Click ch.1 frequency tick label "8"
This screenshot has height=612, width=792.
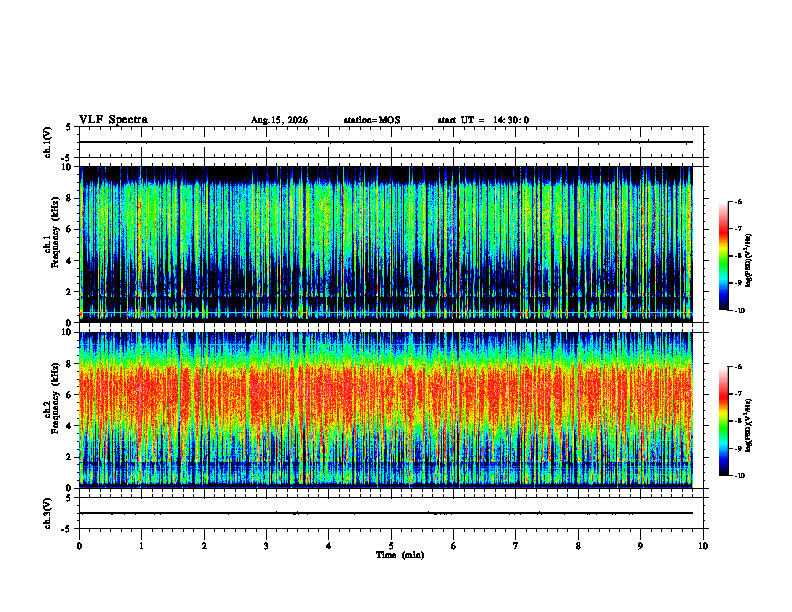coord(70,198)
